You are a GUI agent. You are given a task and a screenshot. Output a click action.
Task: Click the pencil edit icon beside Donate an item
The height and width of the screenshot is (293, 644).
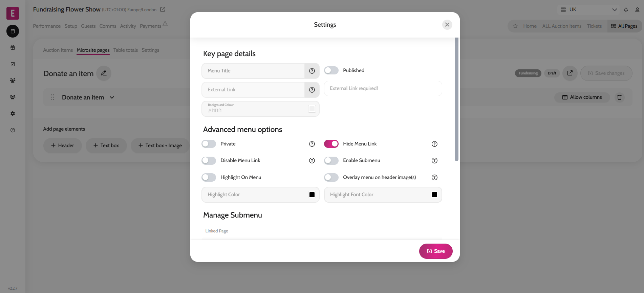click(104, 73)
